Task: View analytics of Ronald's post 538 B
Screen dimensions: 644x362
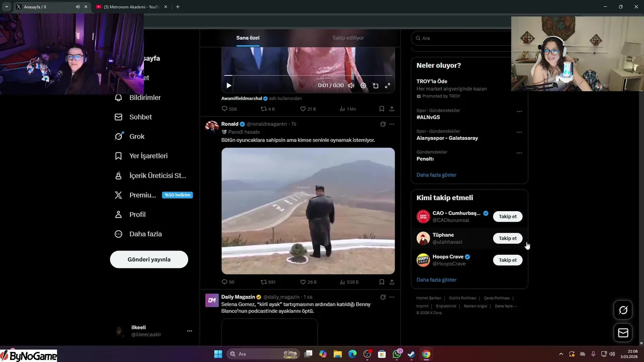Action: [x=349, y=282]
